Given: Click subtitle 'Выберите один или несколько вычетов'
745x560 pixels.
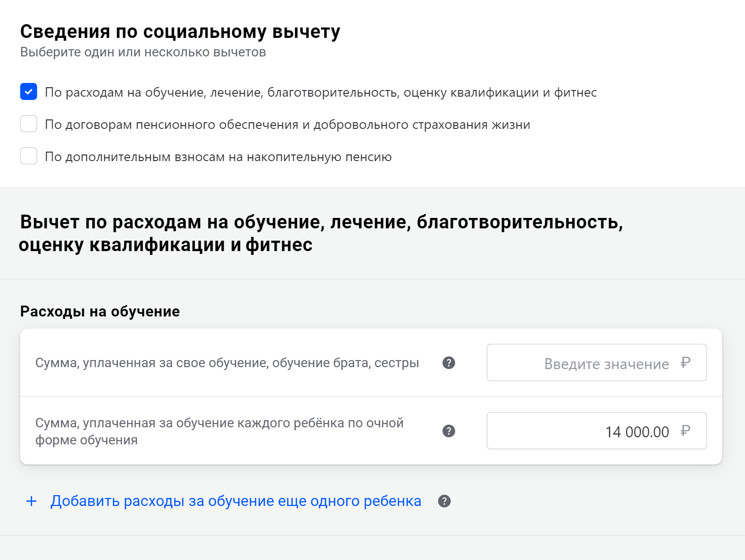Looking at the screenshot, I should click(x=143, y=52).
